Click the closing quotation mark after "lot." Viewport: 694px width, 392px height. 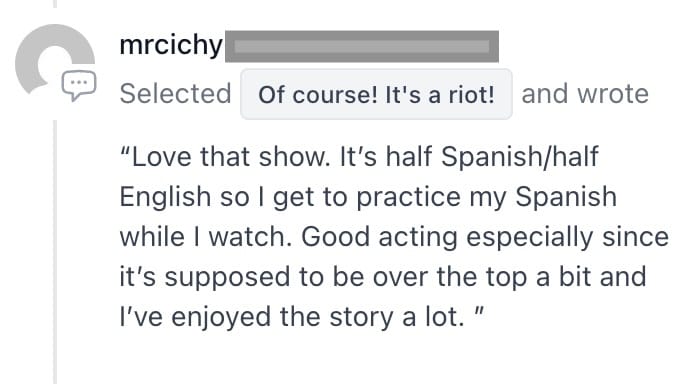tap(479, 310)
